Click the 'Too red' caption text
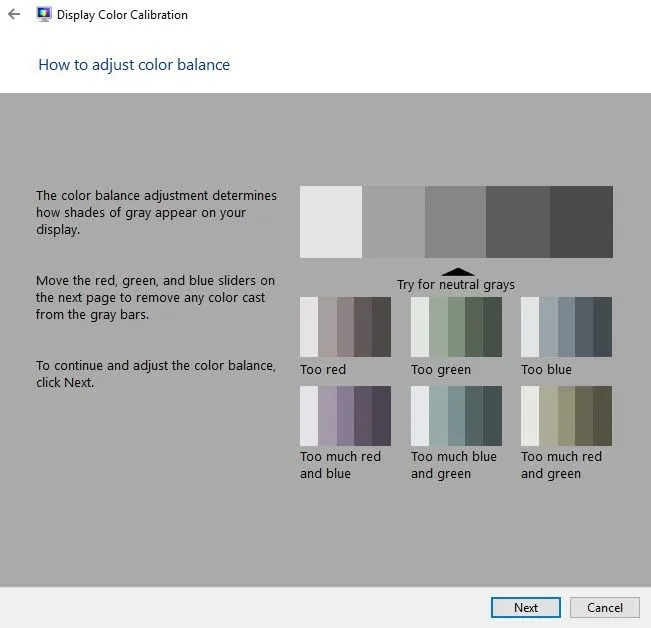Screen dimensions: 651x628 pyautogui.click(x=323, y=370)
